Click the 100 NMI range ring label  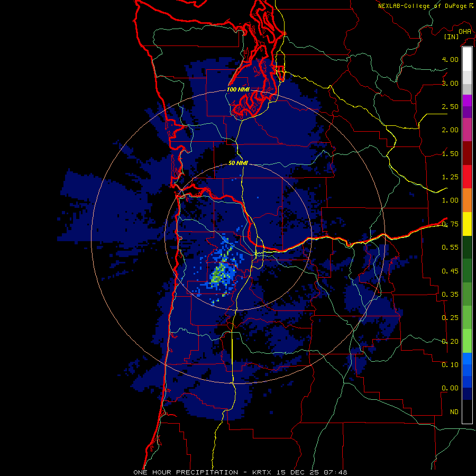tap(238, 89)
